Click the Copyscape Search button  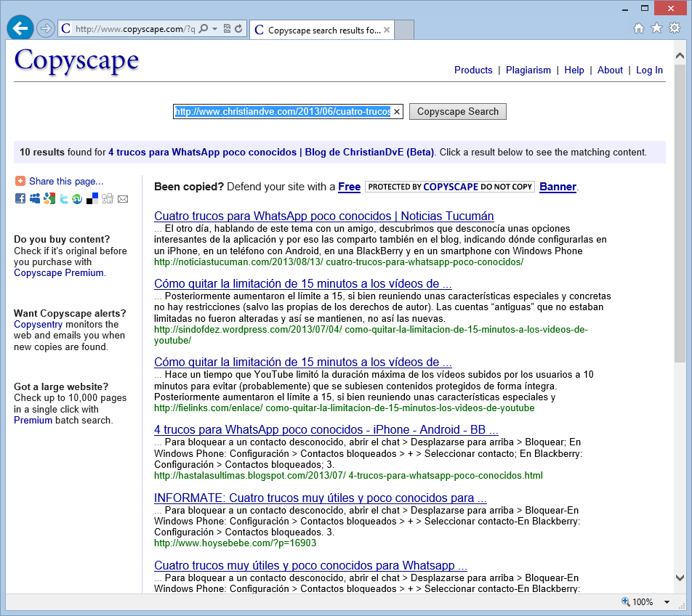point(458,112)
